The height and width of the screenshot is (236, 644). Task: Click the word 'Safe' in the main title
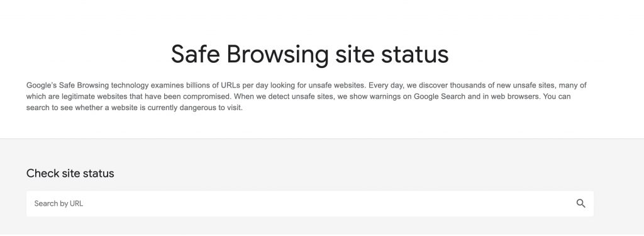[196, 54]
